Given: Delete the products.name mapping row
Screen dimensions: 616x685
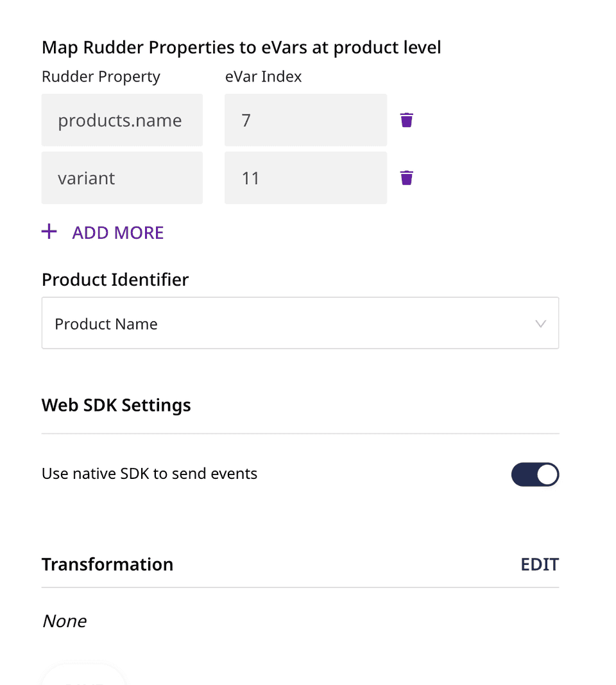Looking at the screenshot, I should (x=407, y=120).
